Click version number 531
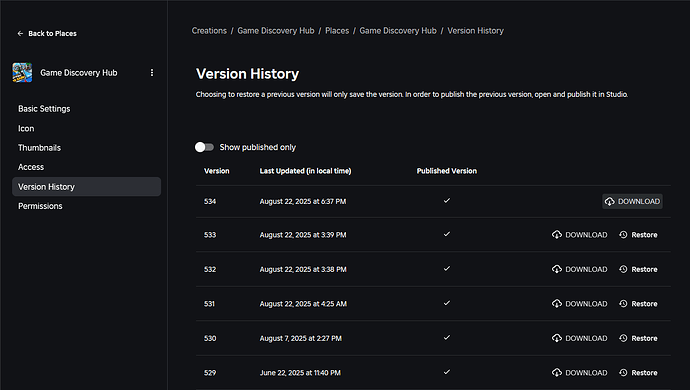This screenshot has width=690, height=390. [x=209, y=304]
